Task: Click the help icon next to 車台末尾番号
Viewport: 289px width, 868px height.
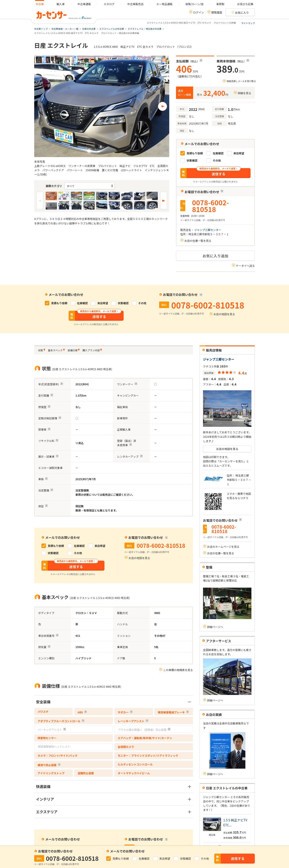Action: pyautogui.click(x=57, y=635)
